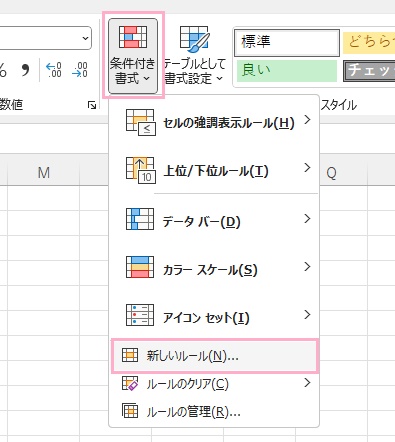Click the clear rules eraser icon
Image resolution: width=395 pixels, height=442 pixels.
[x=130, y=383]
